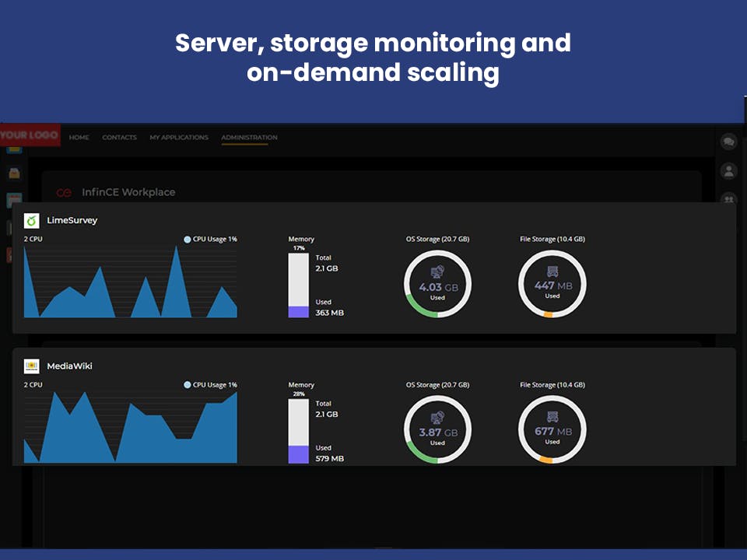Click the storage icon in 677 MB gauge
The height and width of the screenshot is (560, 747).
[x=552, y=417]
